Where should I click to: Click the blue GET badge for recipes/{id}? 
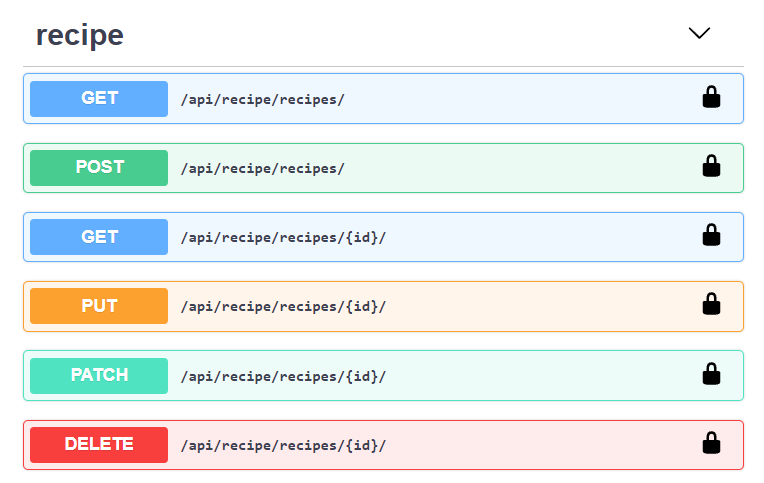tap(99, 237)
